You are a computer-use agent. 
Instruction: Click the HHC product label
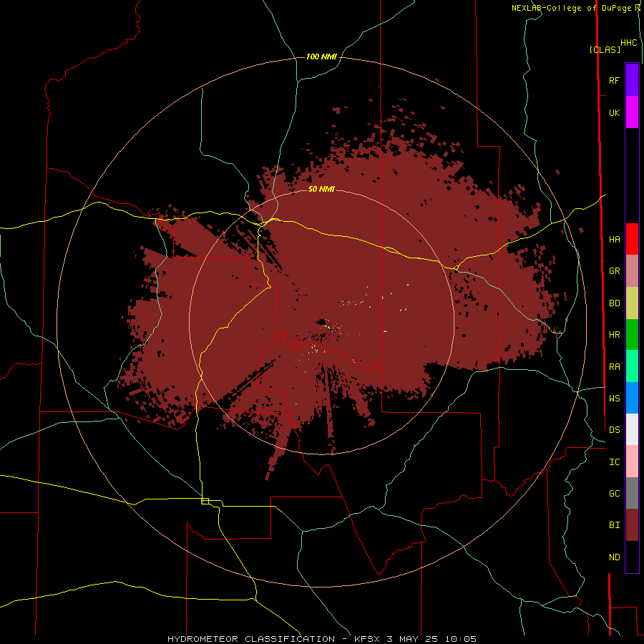click(628, 43)
